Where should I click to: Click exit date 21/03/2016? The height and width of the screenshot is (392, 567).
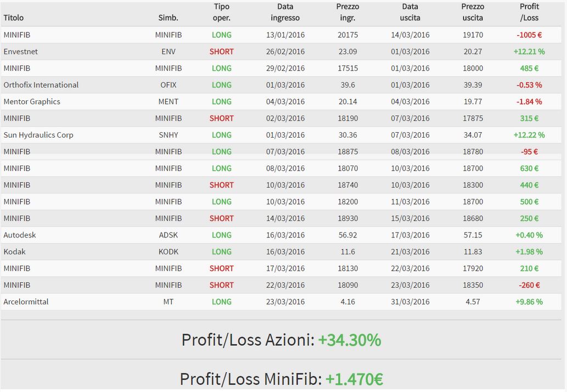[410, 252]
